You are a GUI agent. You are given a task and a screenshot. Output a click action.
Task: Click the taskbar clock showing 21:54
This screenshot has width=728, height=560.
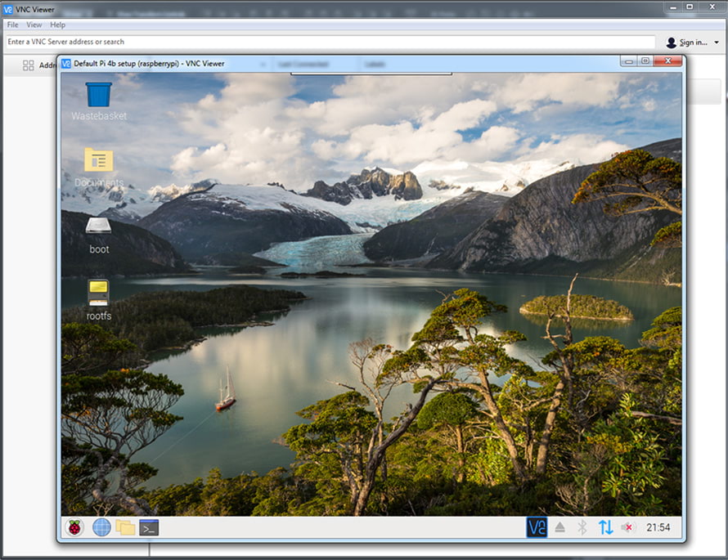pos(658,527)
